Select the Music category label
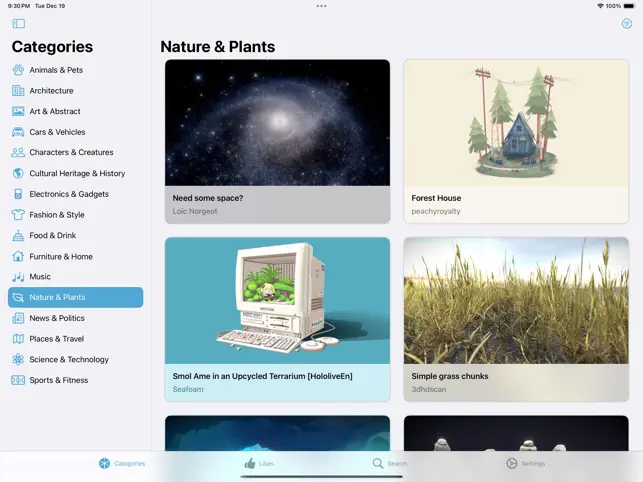 (40, 277)
